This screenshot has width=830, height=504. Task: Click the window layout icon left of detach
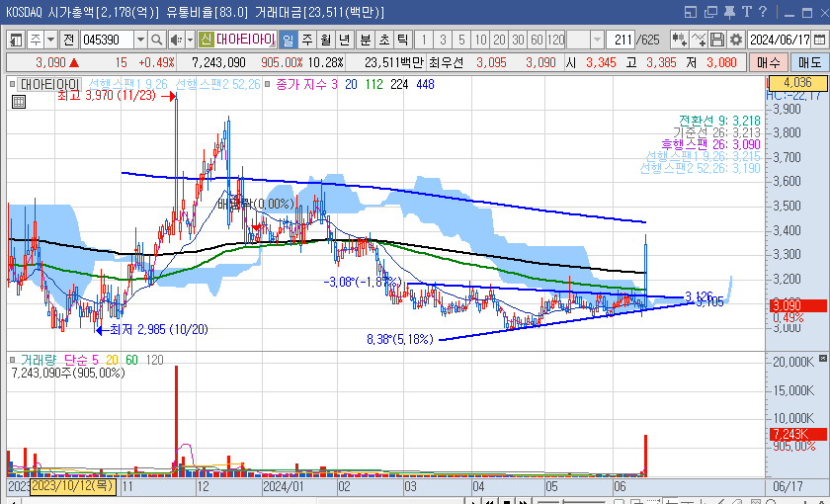[x=691, y=12]
